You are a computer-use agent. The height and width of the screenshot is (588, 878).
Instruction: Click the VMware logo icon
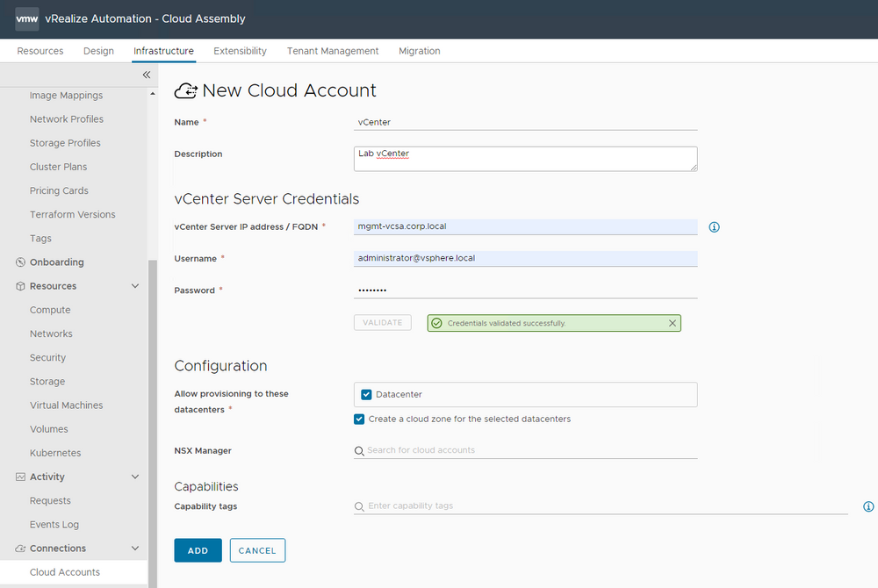(27, 18)
